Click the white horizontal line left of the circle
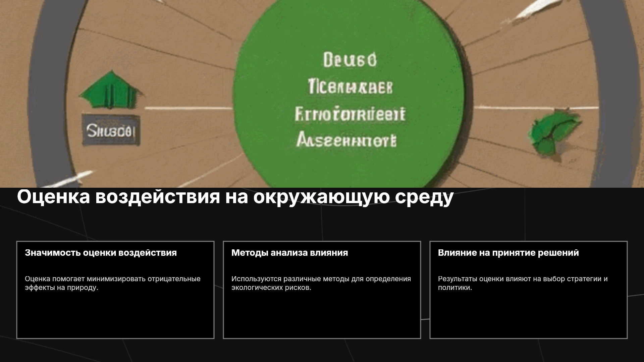 point(189,108)
